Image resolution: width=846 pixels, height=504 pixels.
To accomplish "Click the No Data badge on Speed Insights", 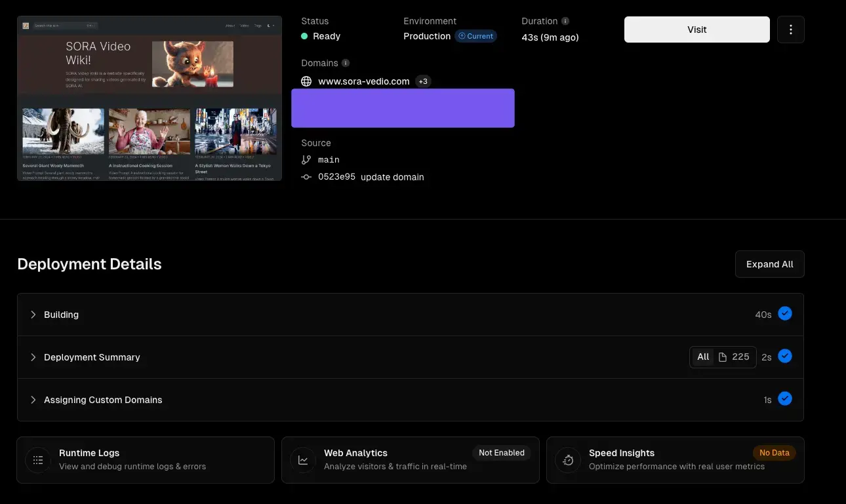I will 775,453.
